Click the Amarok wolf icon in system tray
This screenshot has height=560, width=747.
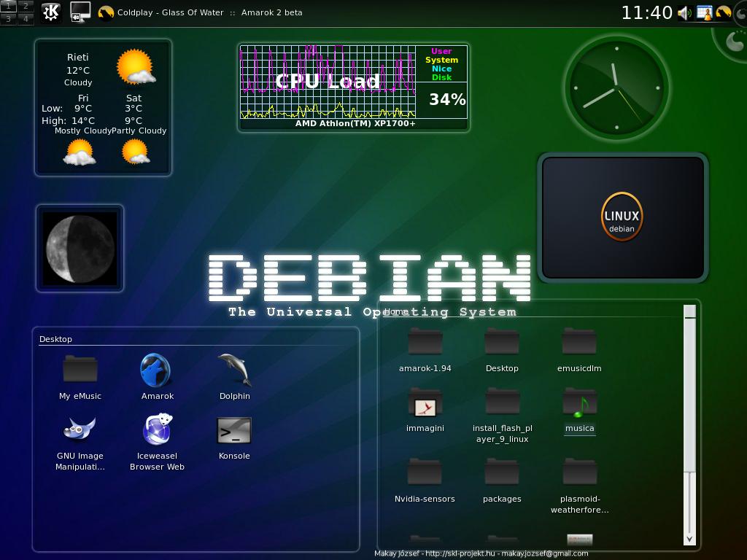coord(723,12)
